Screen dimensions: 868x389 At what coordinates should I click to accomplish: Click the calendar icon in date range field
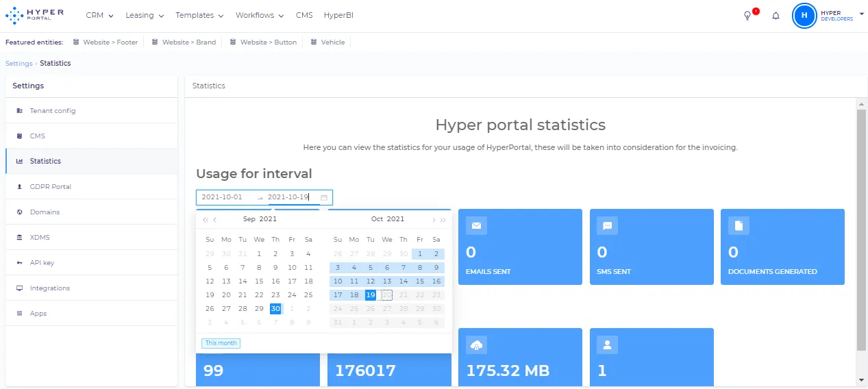[x=324, y=197]
